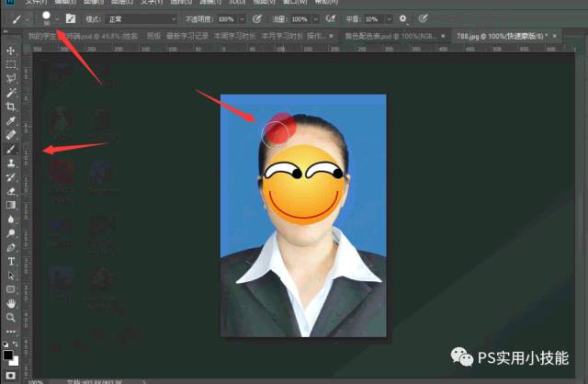Select the Hand tool
This screenshot has height=384, width=588.
pyautogui.click(x=11, y=303)
